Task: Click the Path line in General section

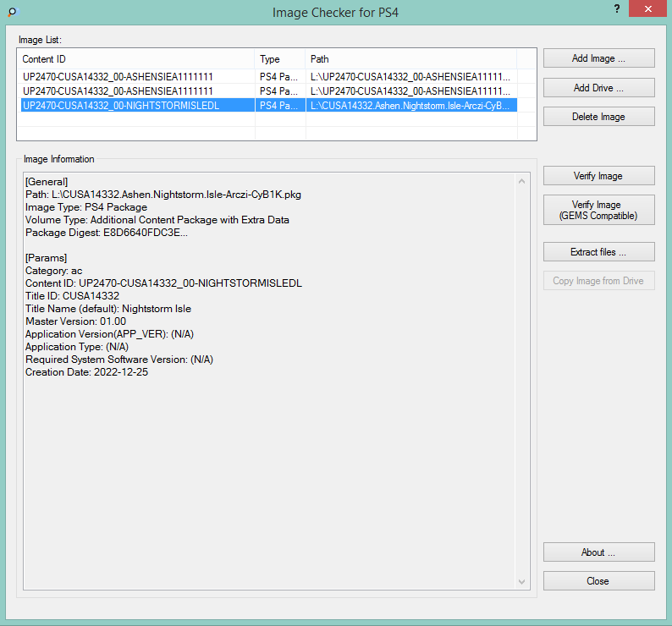Action: tap(163, 195)
